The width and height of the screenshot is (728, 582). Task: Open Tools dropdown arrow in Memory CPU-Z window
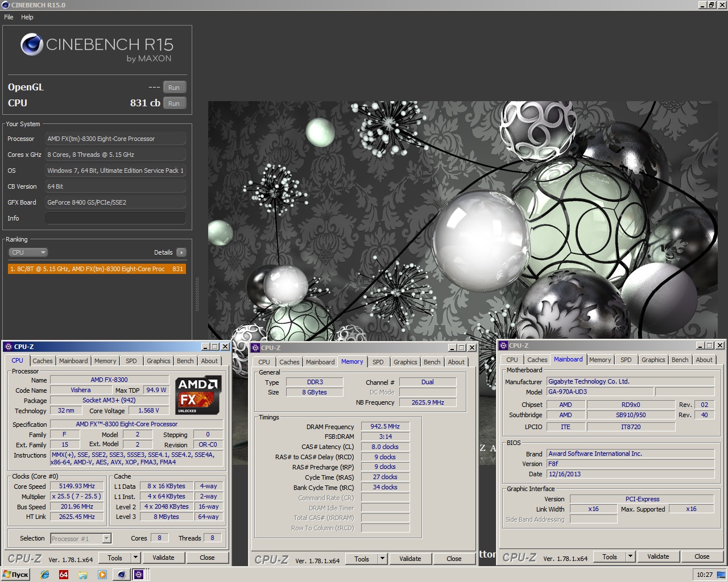(x=382, y=559)
